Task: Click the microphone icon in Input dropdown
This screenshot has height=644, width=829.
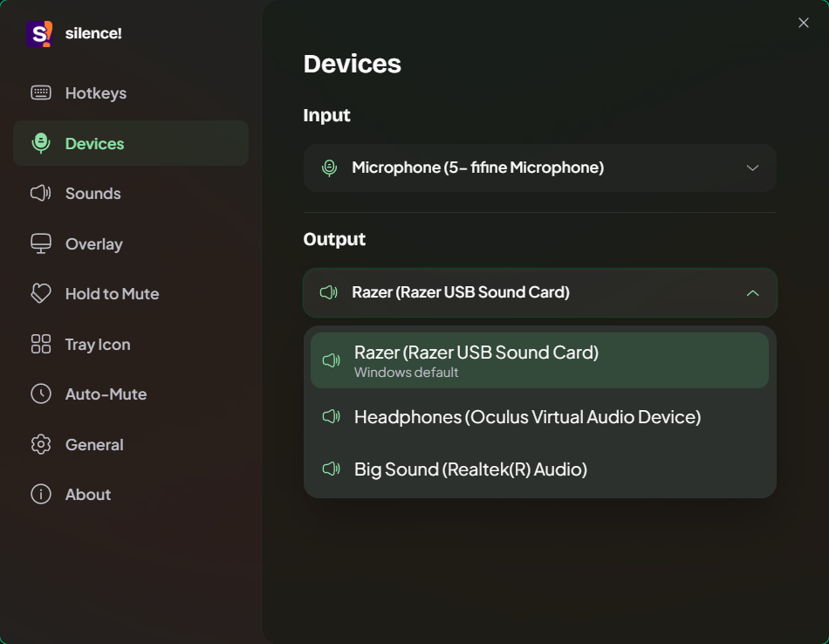Action: [x=329, y=168]
